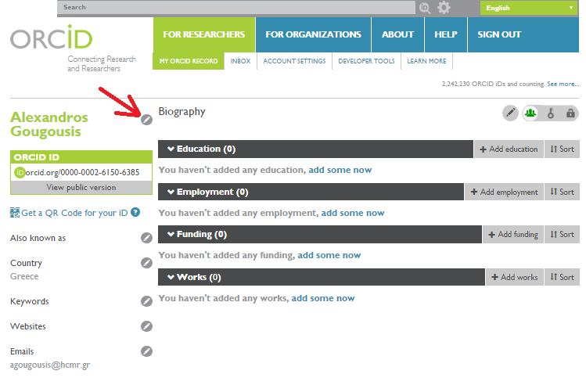Edit the Biography with the pencil button
Screen dimensions: 586x392
[x=510, y=113]
